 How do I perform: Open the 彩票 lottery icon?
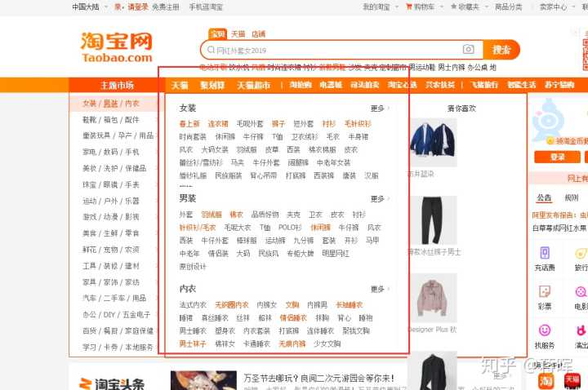pos(544,294)
